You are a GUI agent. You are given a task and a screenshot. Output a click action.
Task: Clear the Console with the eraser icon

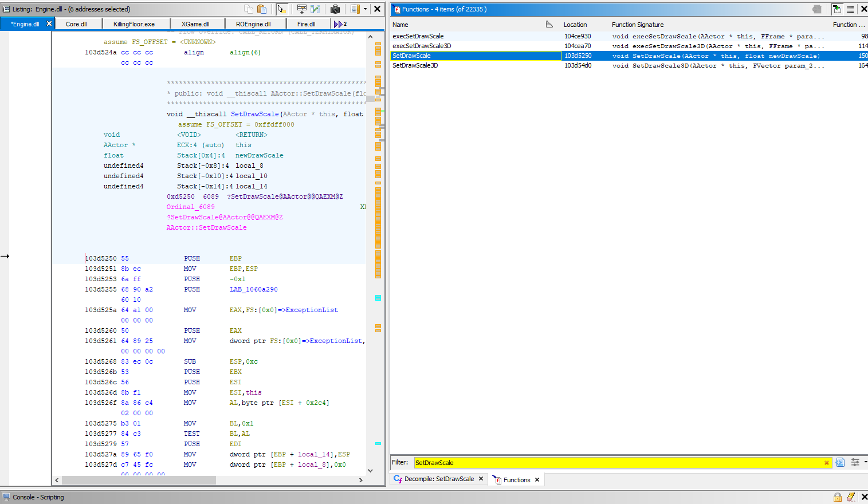click(x=851, y=497)
